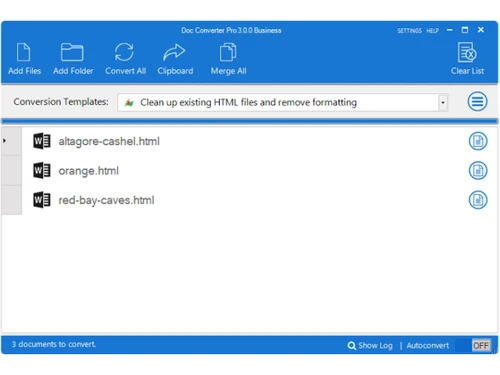Open the HELP menu
Viewport: 500px width, 375px height.
(x=432, y=31)
